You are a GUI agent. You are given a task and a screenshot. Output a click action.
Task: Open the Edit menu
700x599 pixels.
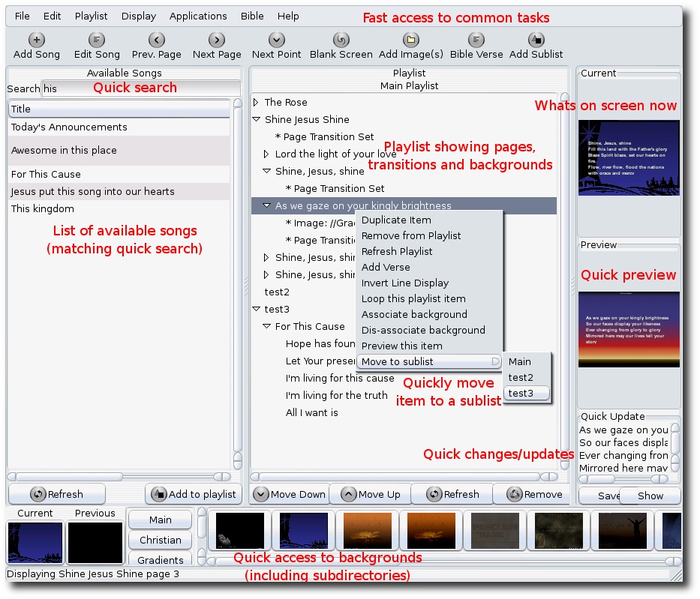pos(53,16)
